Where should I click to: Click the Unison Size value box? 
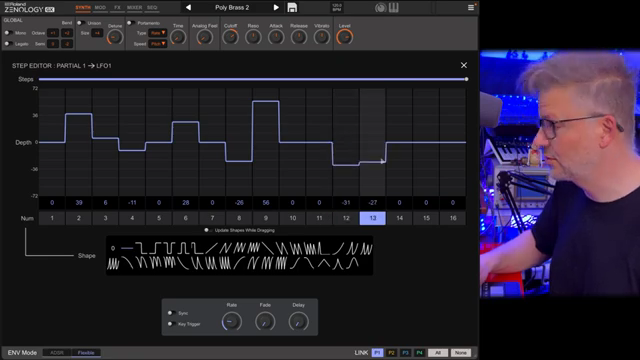coord(97,33)
